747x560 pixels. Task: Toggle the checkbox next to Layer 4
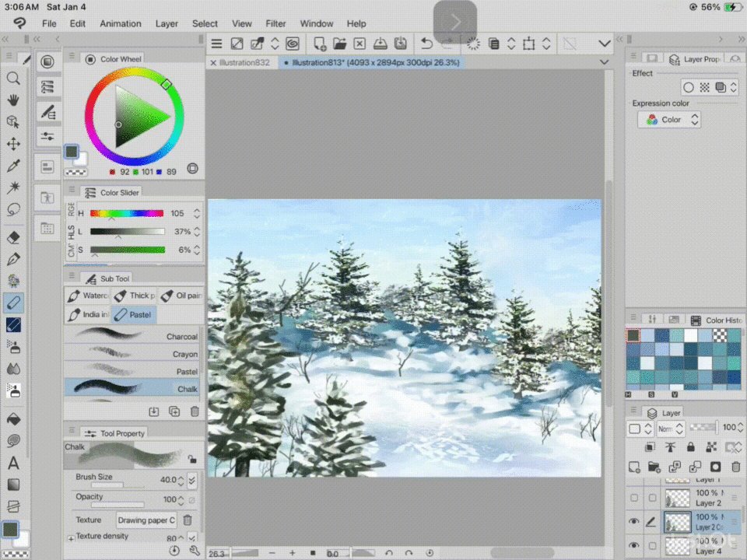pos(652,546)
